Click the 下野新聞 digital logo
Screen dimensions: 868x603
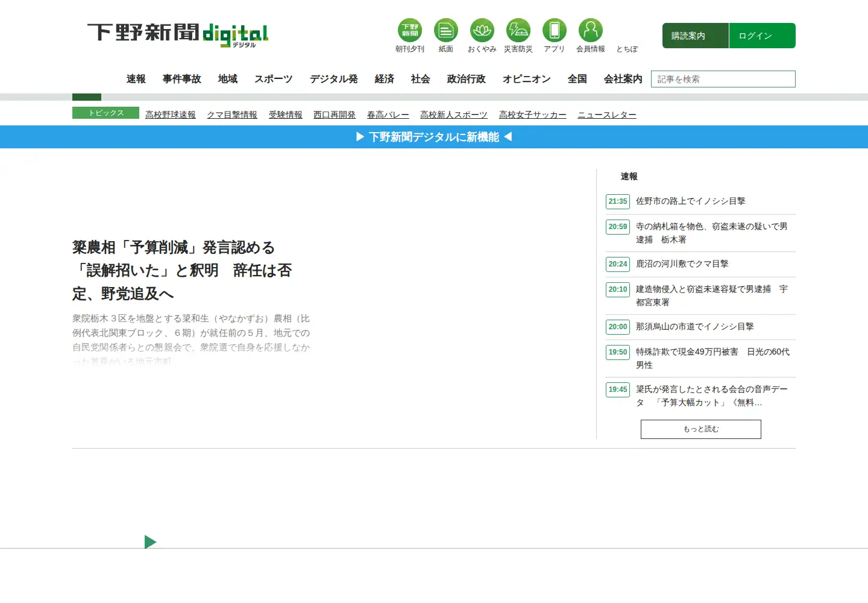coord(178,34)
